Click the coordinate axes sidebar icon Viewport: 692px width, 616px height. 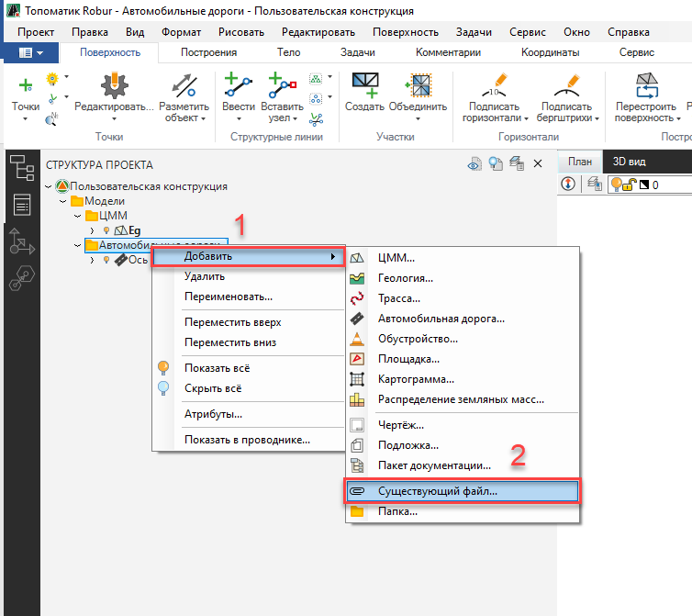click(x=22, y=241)
